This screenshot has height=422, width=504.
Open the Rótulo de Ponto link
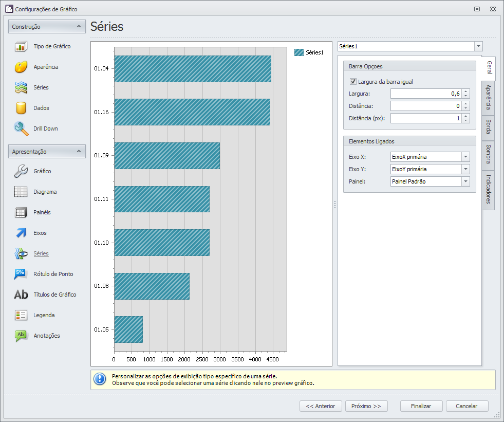(x=53, y=274)
